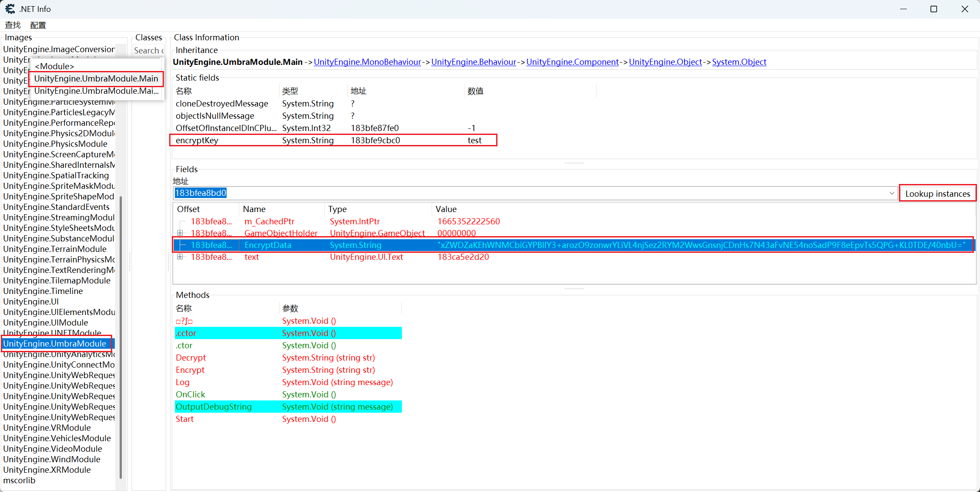Screen dimensions: 980x492
Task: Open the 查找 menu
Action: tap(13, 25)
